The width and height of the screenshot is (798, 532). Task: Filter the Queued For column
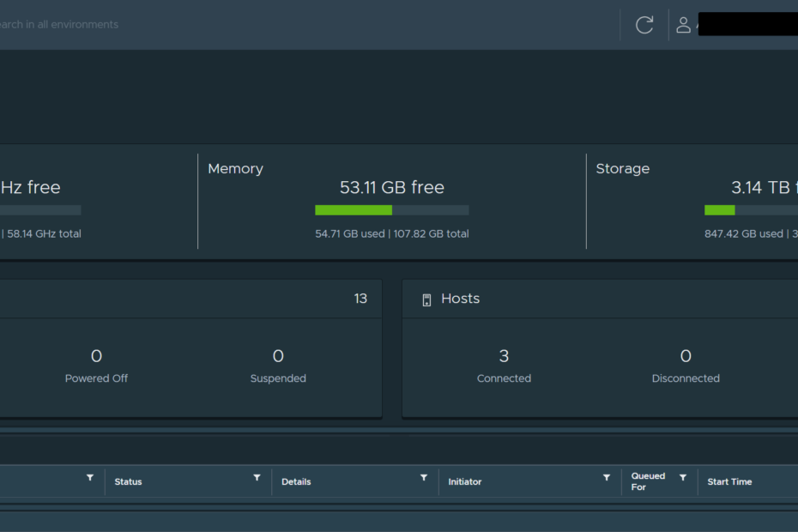tap(683, 478)
